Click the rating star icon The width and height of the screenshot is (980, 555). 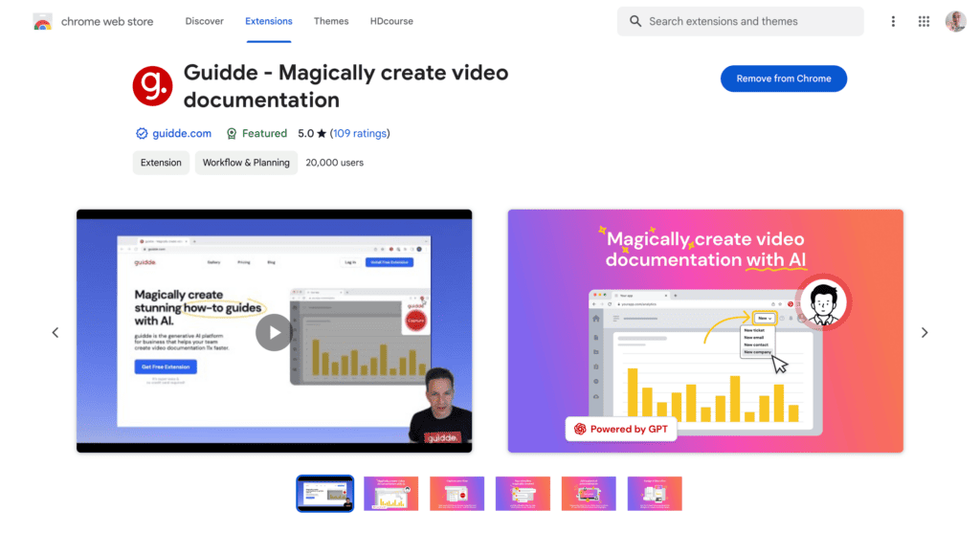pos(322,133)
